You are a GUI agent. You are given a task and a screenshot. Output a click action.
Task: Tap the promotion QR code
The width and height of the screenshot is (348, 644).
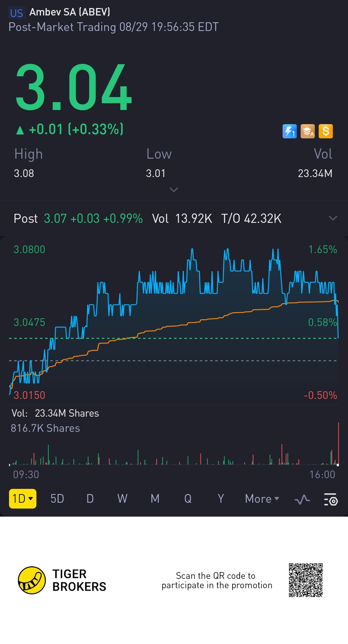[306, 580]
